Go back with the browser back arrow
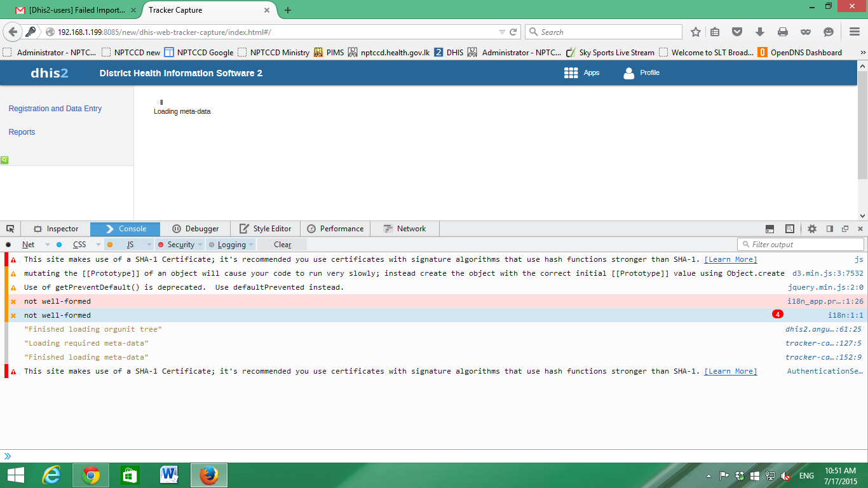 coord(13,32)
